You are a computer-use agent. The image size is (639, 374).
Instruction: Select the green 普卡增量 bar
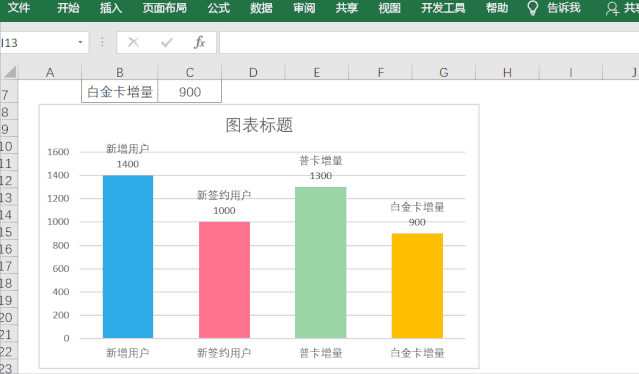(x=320, y=262)
